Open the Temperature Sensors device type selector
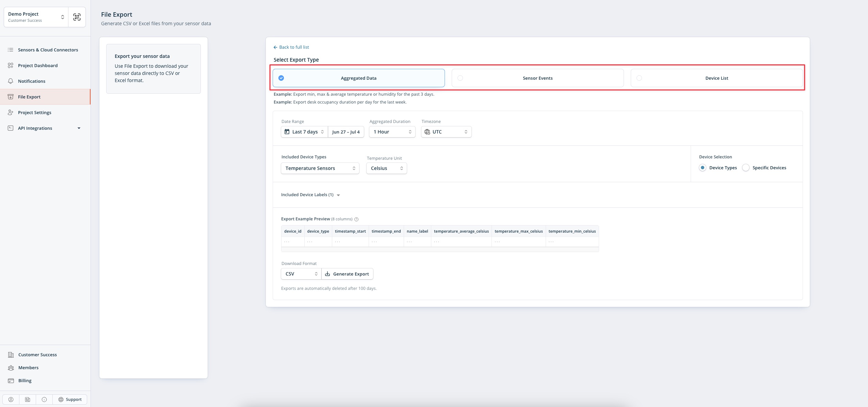 click(x=320, y=168)
